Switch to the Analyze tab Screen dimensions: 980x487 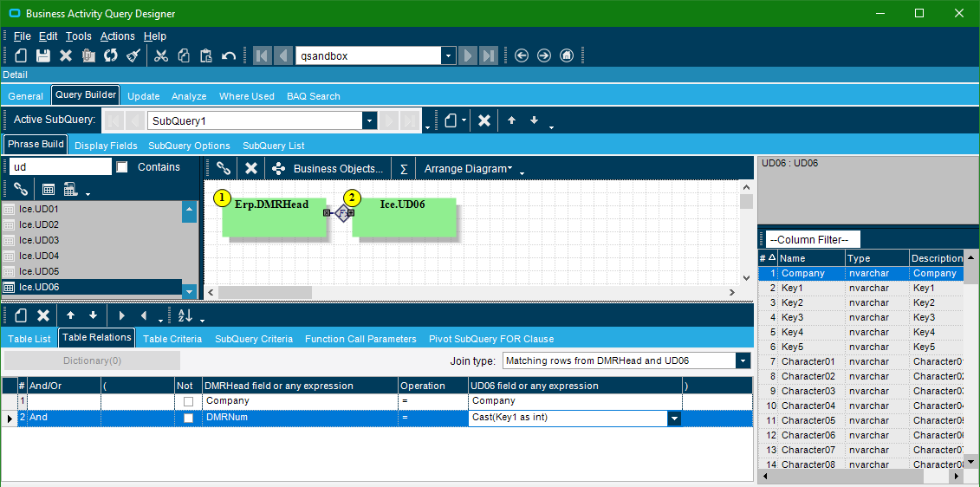[x=189, y=96]
